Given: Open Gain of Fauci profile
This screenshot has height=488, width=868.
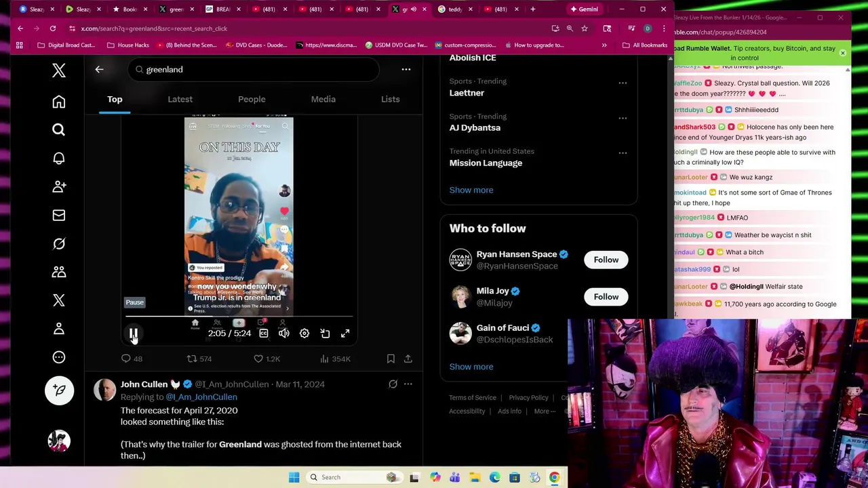Looking at the screenshot, I should [502, 328].
